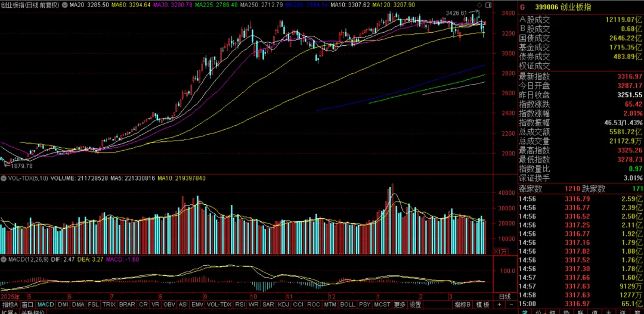
Task: Zoom in the chart with the + button
Action: pos(499,304)
